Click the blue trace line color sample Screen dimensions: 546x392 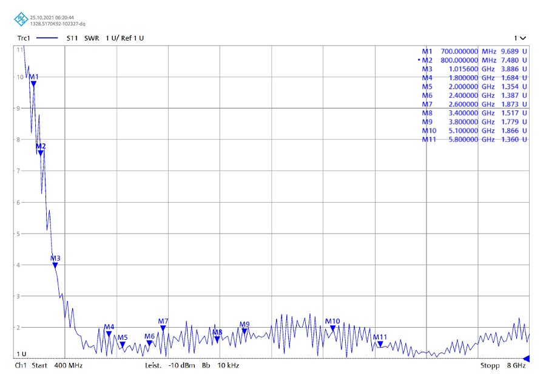coord(47,38)
